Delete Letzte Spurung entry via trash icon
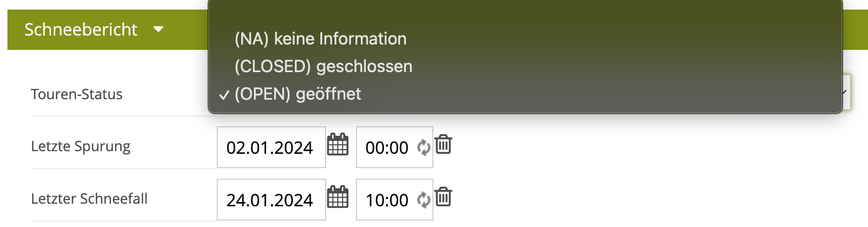Viewport: 868px width, 227px height. (443, 144)
